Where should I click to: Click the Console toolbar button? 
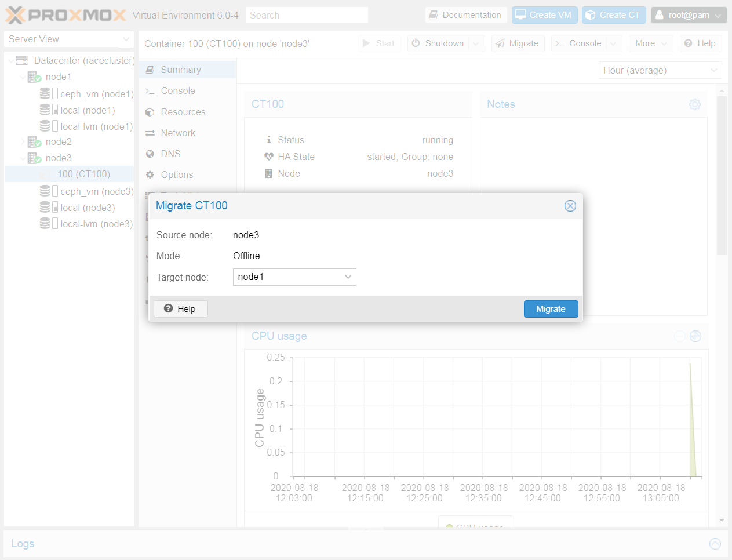click(x=579, y=43)
